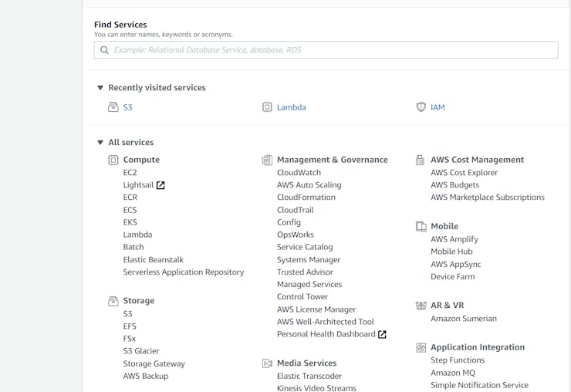Open S3 Glacier under Storage
Viewport: 571px width, 392px height.
[141, 351]
